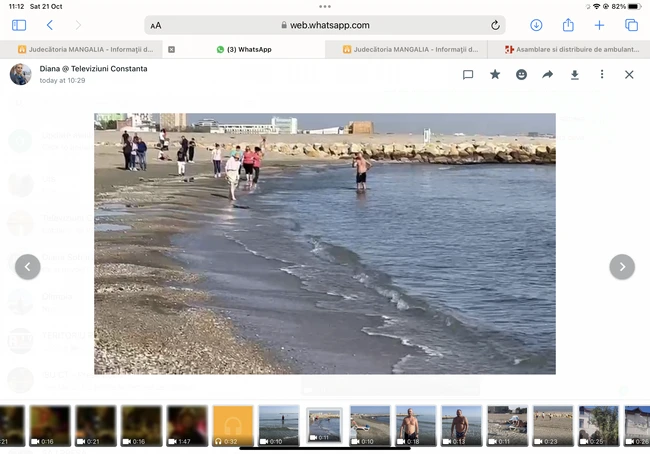Image resolution: width=650 pixels, height=454 pixels.
Task: Select the orange 0:32 audio thumbnail
Action: (x=233, y=425)
